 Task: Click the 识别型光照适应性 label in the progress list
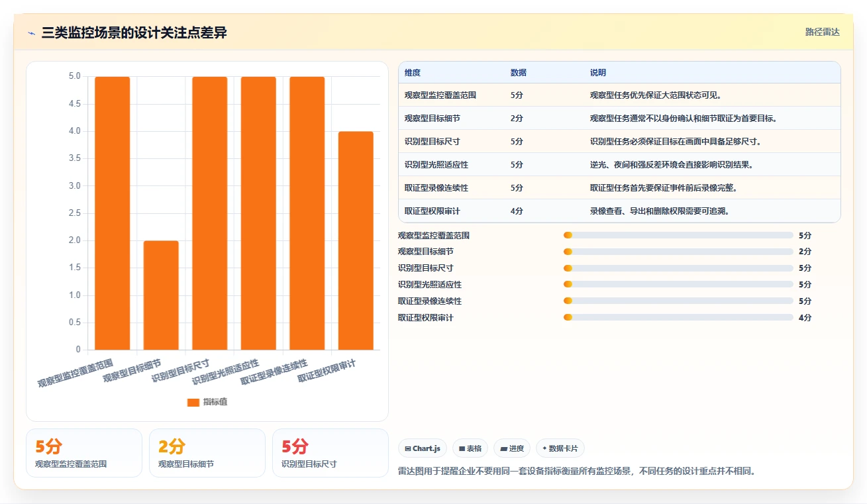tap(430, 285)
